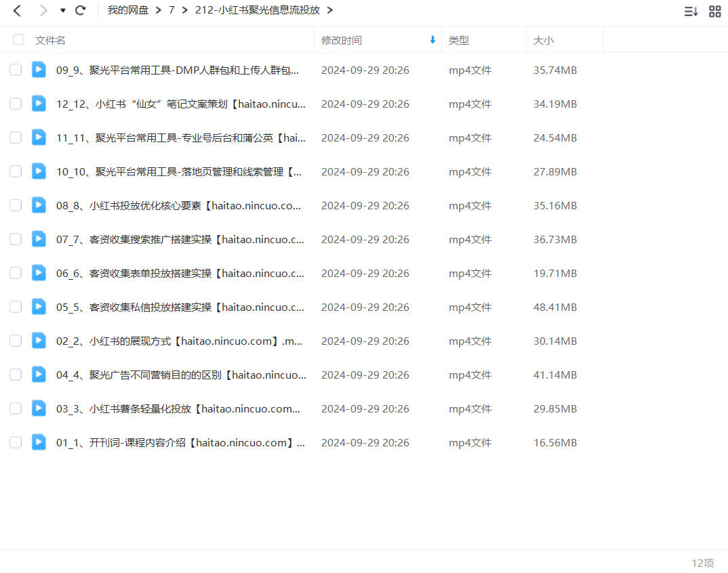Check the box for 01_1 开刊词 file
This screenshot has width=728, height=573.
[16, 442]
